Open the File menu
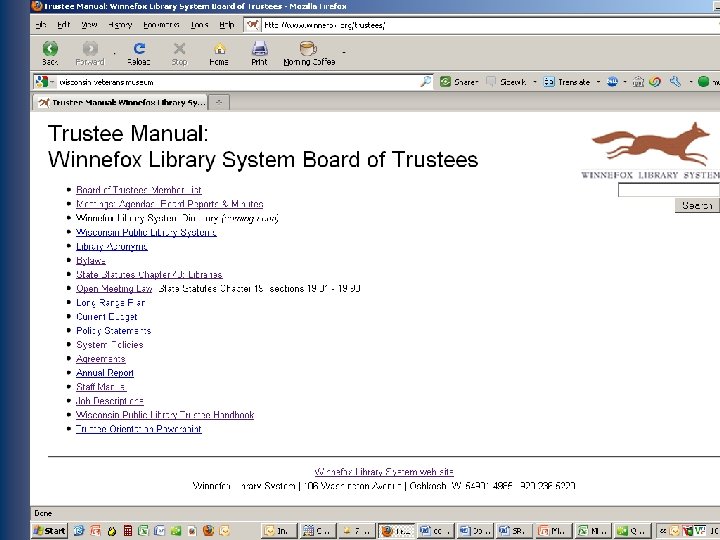 pos(41,25)
